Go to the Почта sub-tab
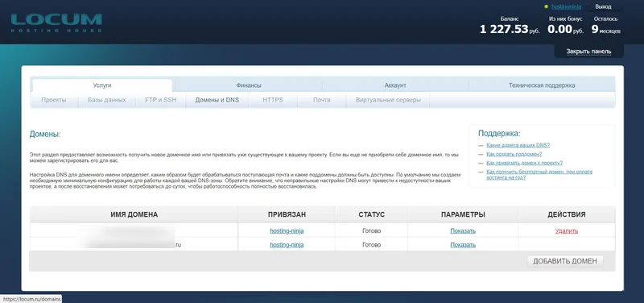The image size is (644, 303). click(321, 100)
